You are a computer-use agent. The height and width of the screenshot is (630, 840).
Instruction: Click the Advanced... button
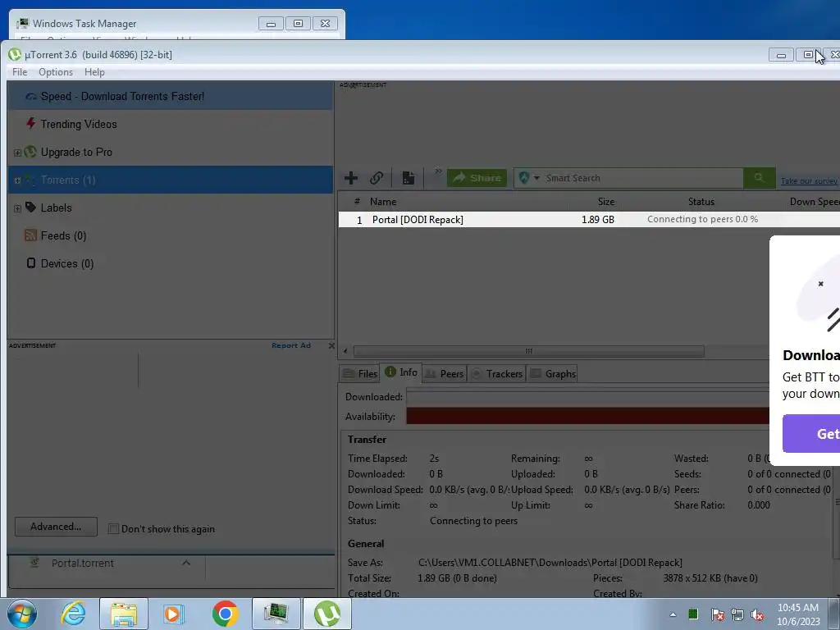point(56,527)
